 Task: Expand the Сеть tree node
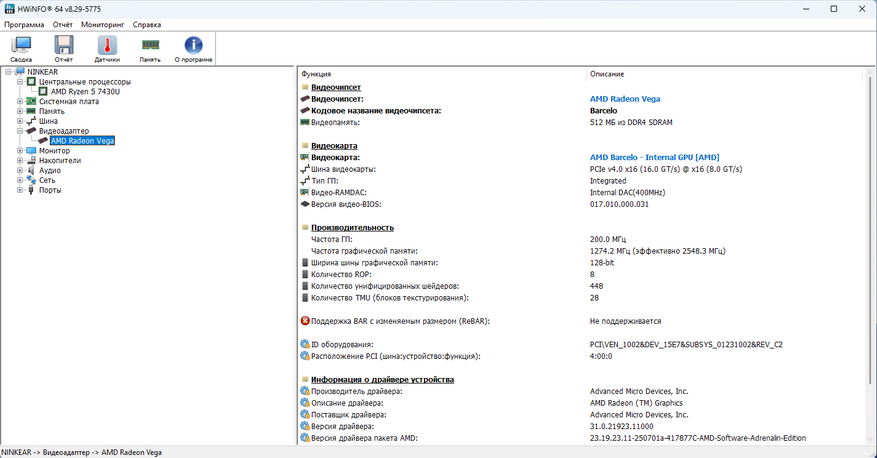click(x=20, y=180)
